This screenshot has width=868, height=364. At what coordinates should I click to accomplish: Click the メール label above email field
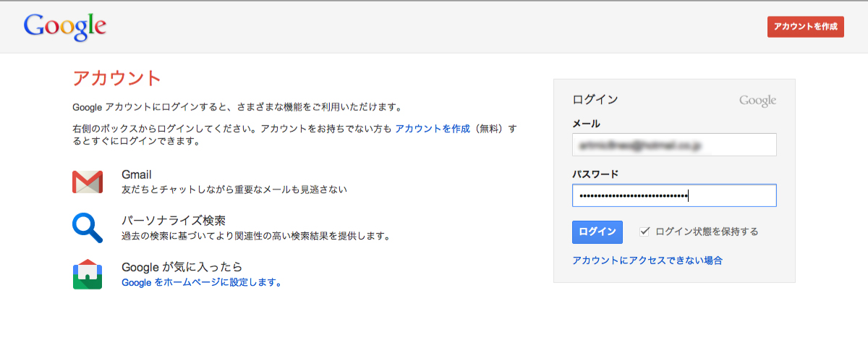click(586, 124)
